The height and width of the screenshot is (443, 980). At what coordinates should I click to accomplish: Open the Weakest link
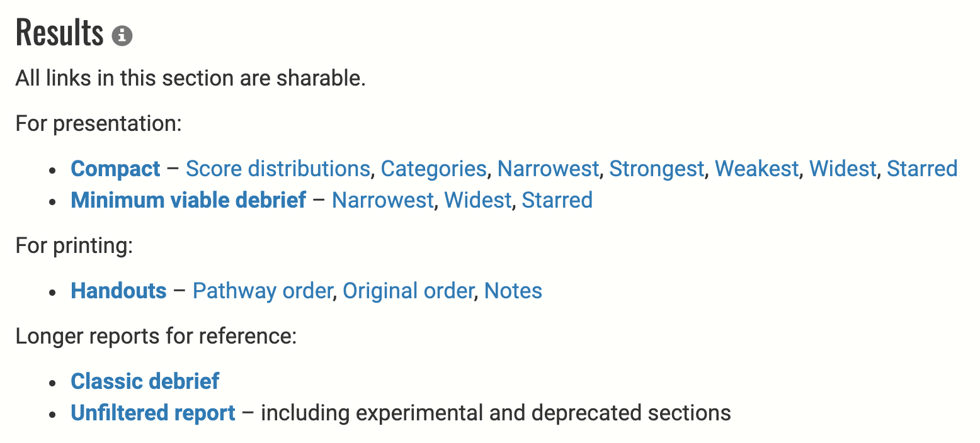coord(756,169)
